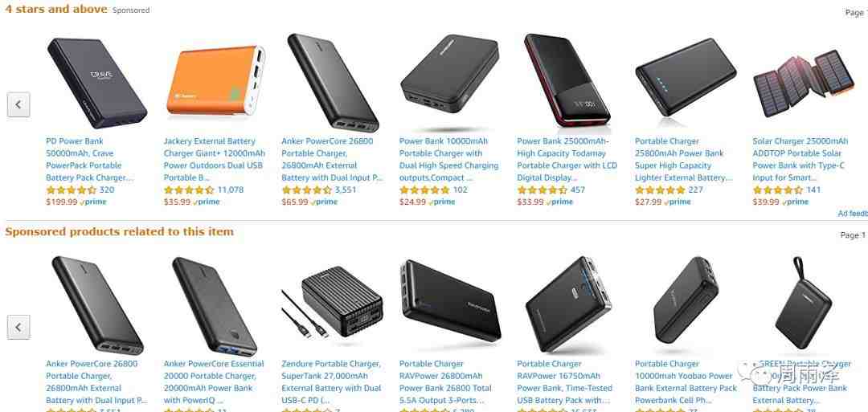Click the previous arrow in sponsored products carousel

[18, 328]
